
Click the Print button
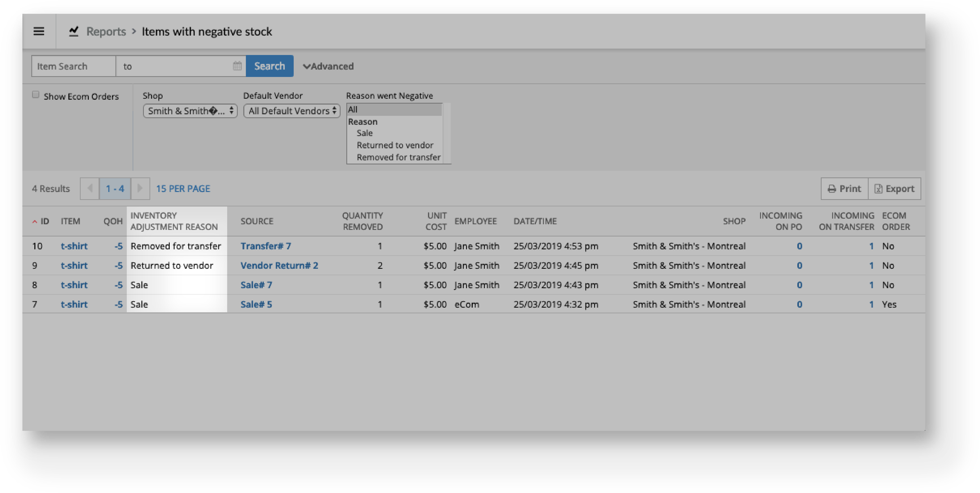point(844,189)
